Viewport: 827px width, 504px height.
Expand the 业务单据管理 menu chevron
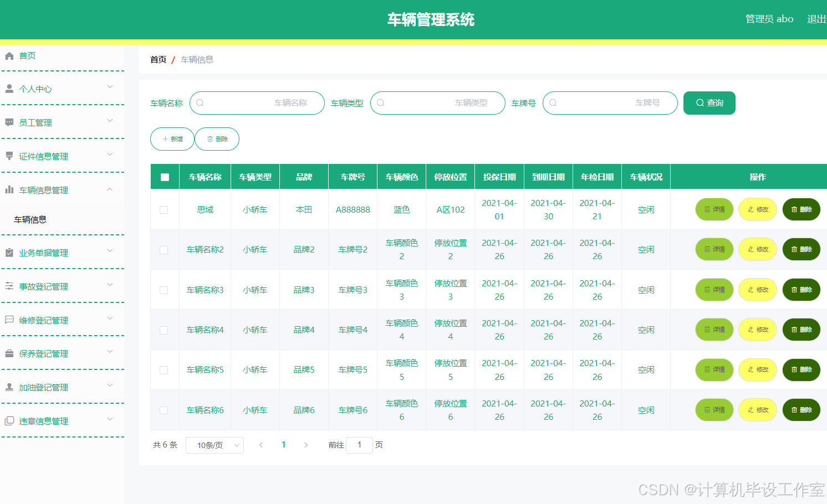(x=110, y=250)
